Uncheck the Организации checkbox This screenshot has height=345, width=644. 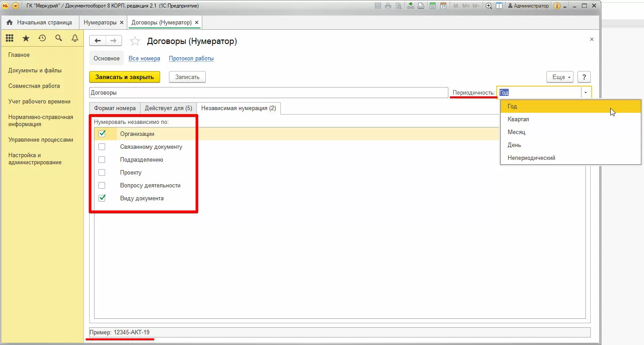click(x=102, y=134)
